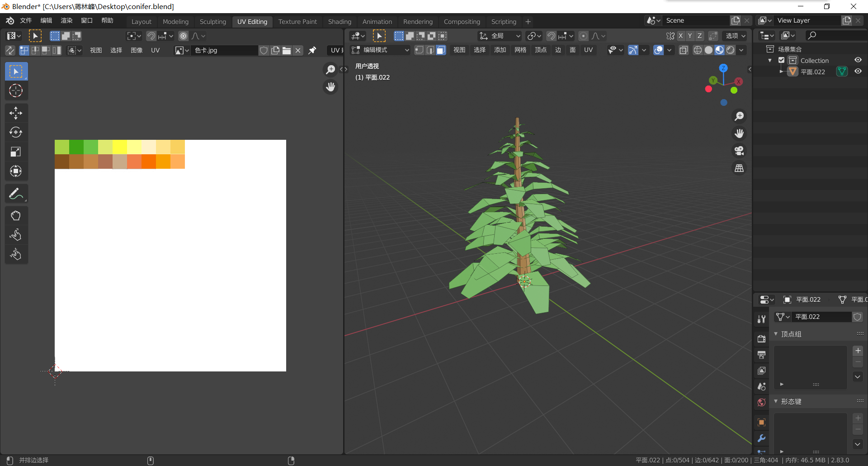Image resolution: width=868 pixels, height=466 pixels.
Task: Select the UV editor Select Box tool
Action: click(x=16, y=71)
